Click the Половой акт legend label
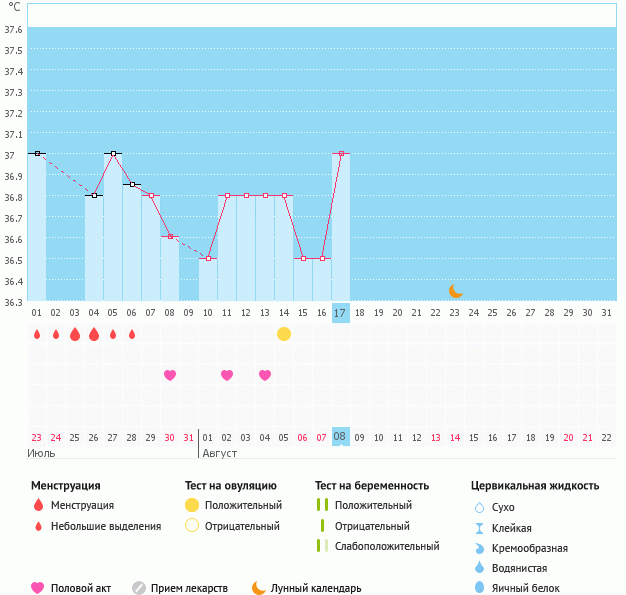626x595 pixels. [83, 588]
